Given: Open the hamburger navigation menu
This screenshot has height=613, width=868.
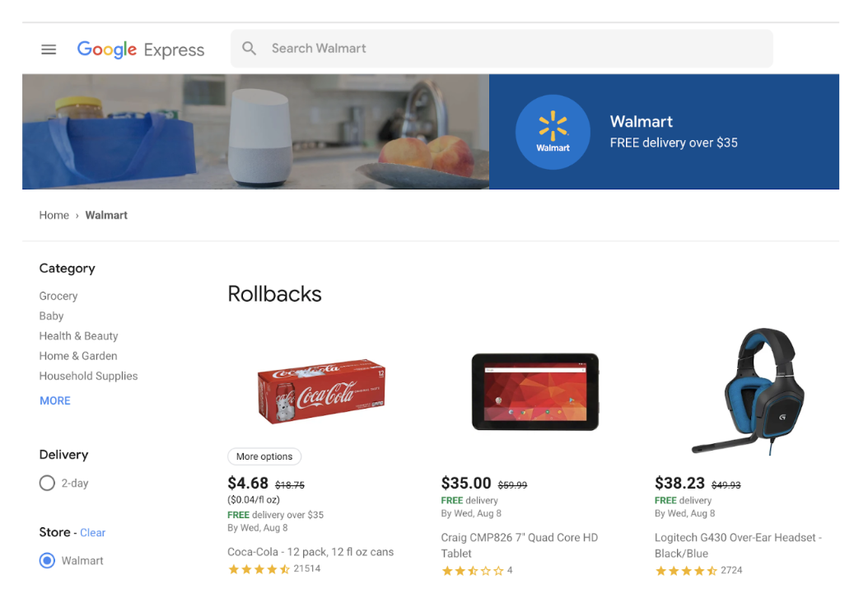Looking at the screenshot, I should [x=49, y=49].
